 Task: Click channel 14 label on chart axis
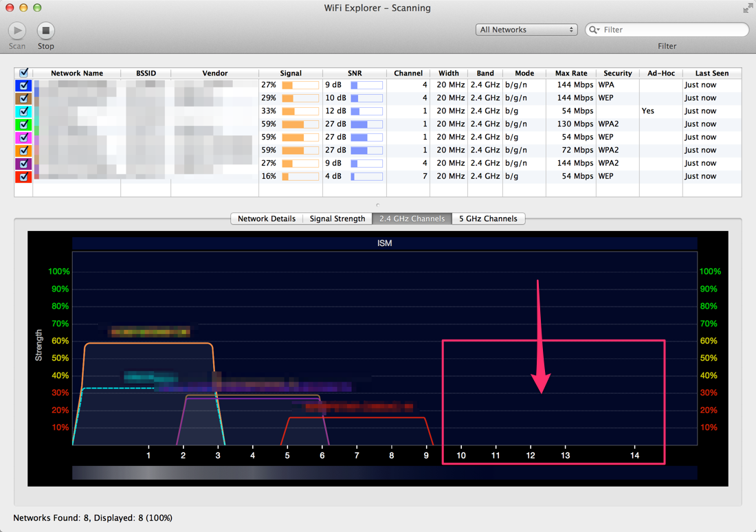click(634, 455)
